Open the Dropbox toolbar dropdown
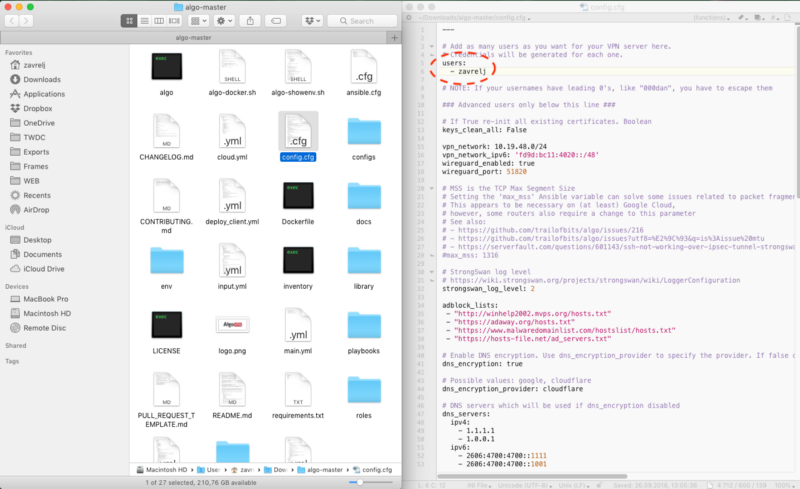Screen dimensions: 800x489 pyautogui.click(x=312, y=21)
